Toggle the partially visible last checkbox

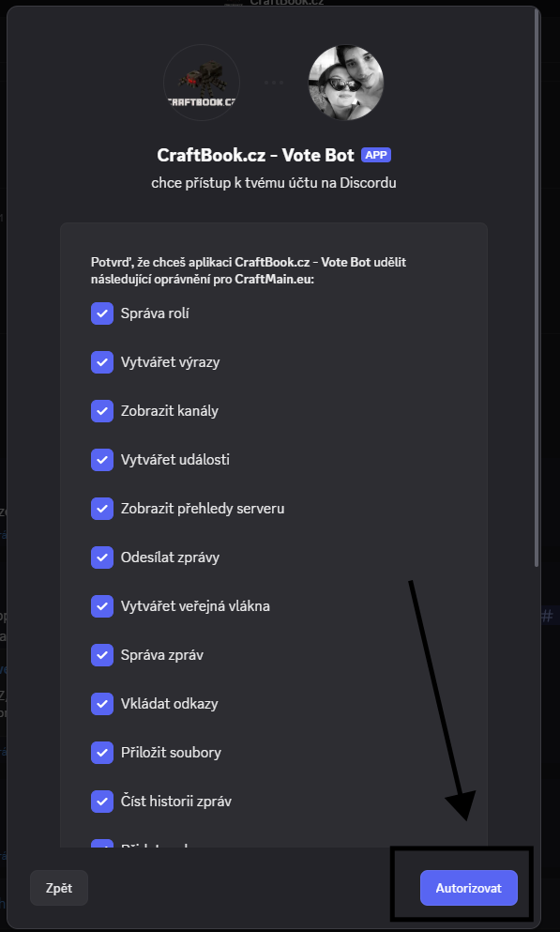pyautogui.click(x=102, y=844)
